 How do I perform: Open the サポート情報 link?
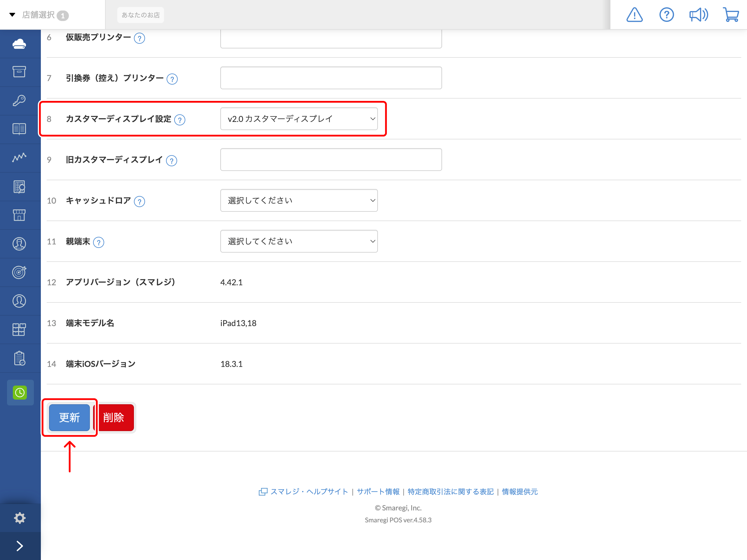(x=378, y=491)
